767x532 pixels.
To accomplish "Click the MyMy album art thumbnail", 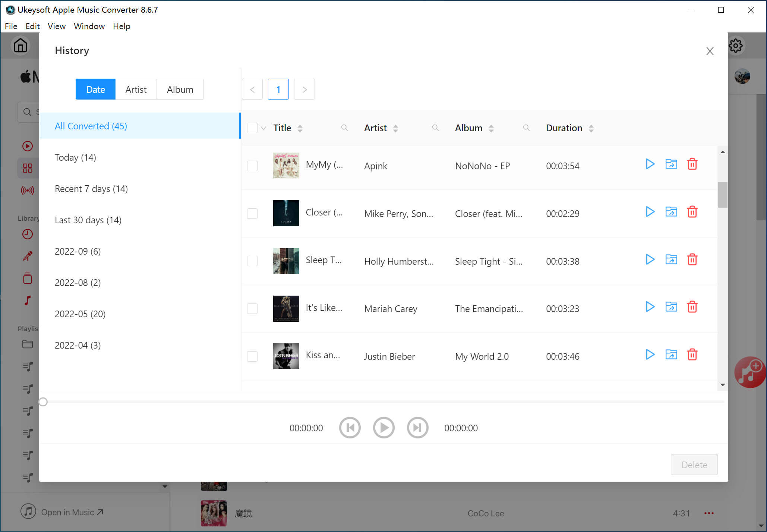I will 286,166.
